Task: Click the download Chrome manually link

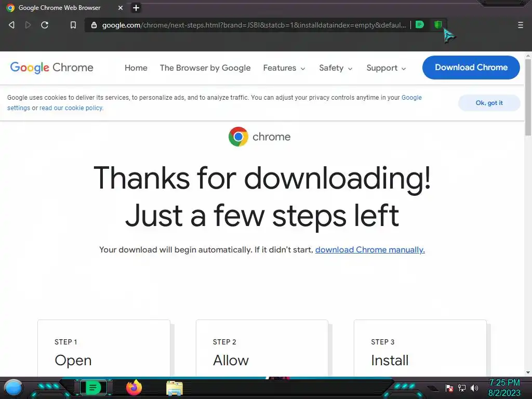Action: tap(370, 250)
